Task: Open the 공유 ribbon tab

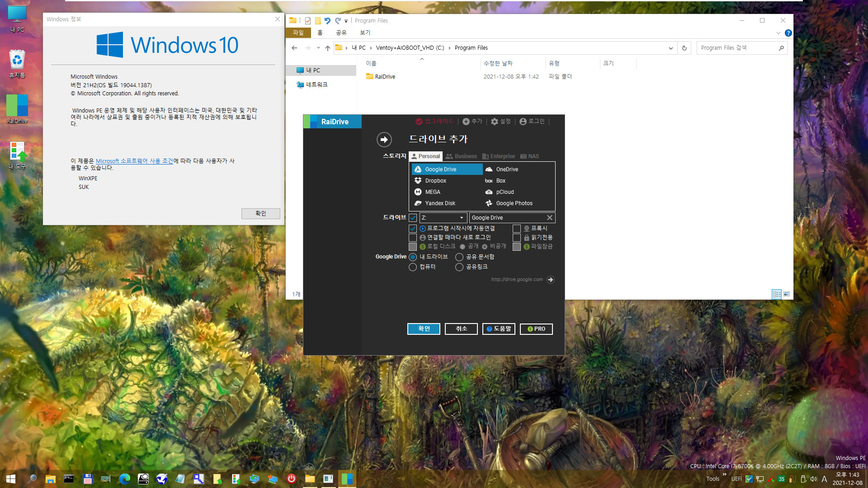Action: pos(341,33)
